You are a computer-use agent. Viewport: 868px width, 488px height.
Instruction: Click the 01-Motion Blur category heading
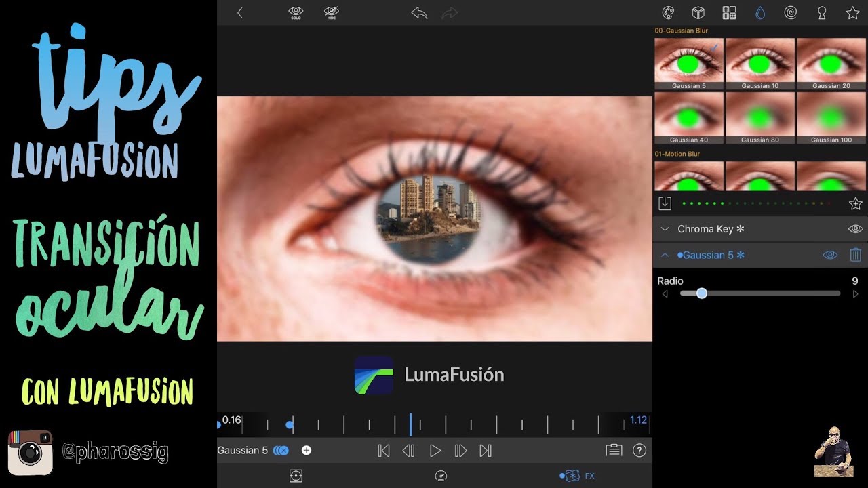(x=677, y=154)
